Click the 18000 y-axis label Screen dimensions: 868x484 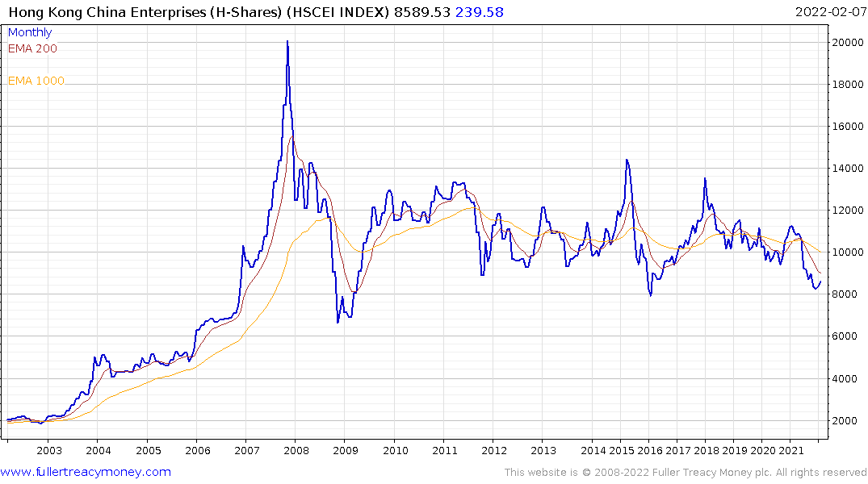click(x=848, y=85)
